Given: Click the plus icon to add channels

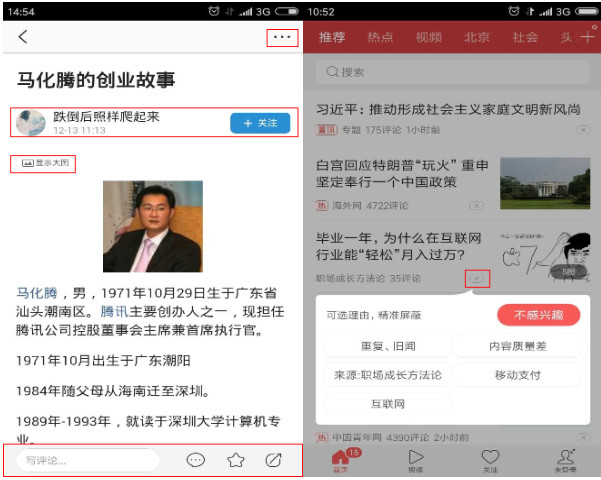Looking at the screenshot, I should (x=586, y=37).
